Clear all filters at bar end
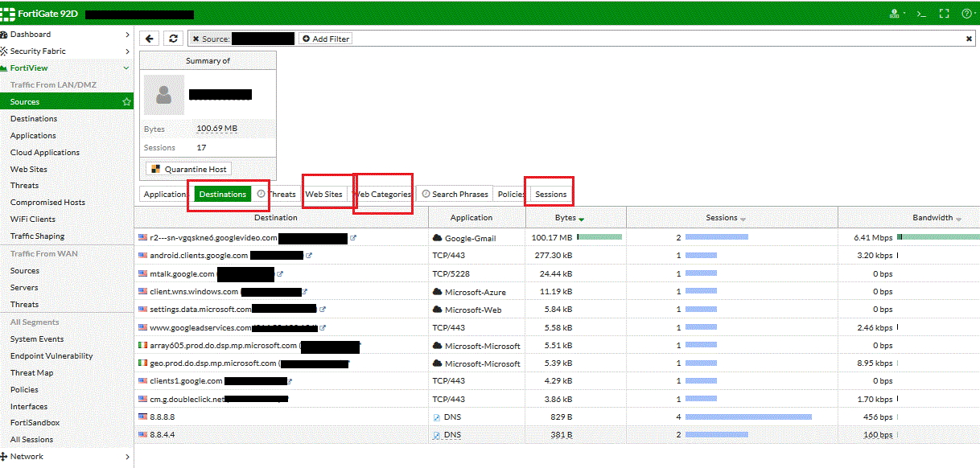 pyautogui.click(x=969, y=39)
